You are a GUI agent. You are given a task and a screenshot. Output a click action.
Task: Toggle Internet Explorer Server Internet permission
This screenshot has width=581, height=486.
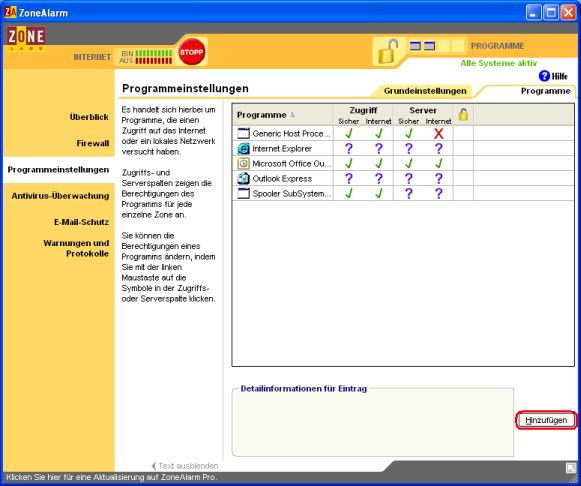(x=439, y=149)
